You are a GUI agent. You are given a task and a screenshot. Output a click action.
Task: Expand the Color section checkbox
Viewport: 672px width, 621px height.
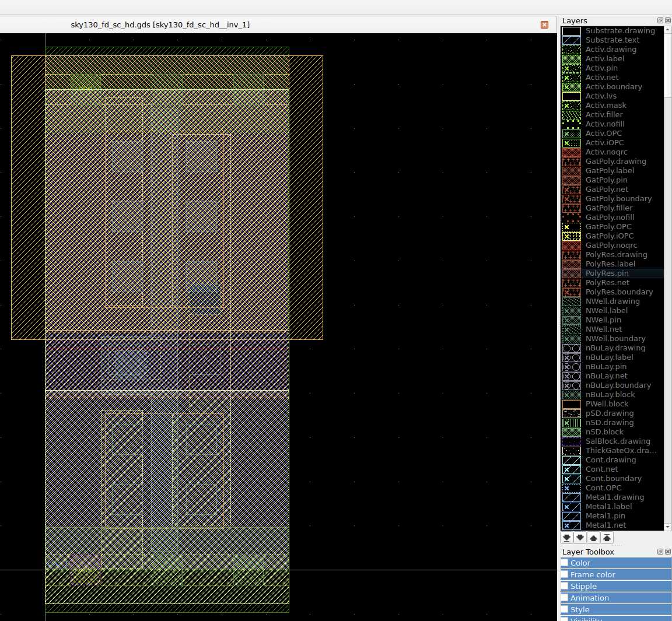(565, 563)
